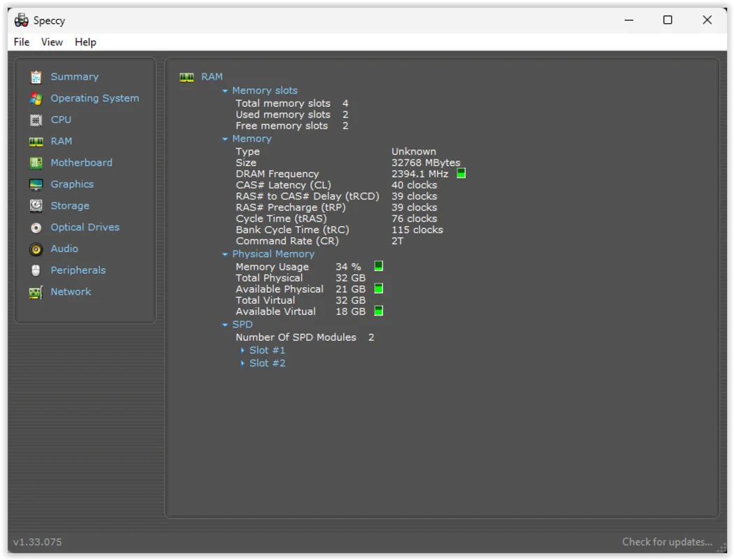The image size is (734, 560).
Task: Click Check for updates link
Action: tap(667, 541)
